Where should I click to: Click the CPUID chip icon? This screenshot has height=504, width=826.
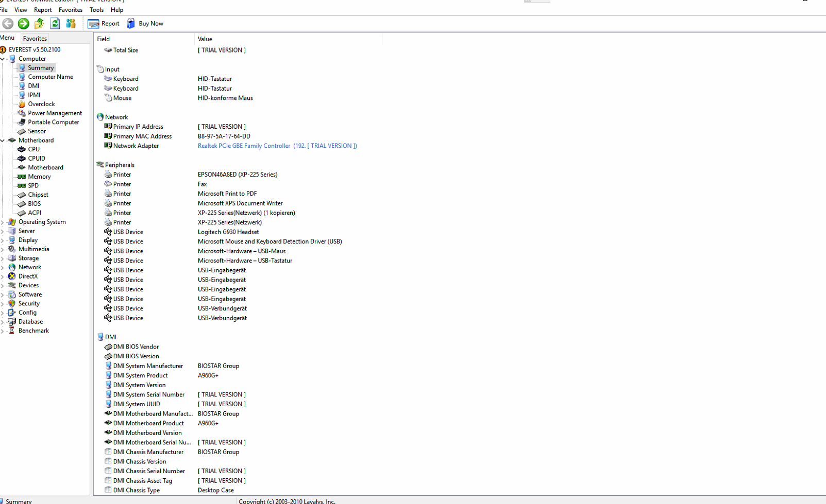pos(22,159)
